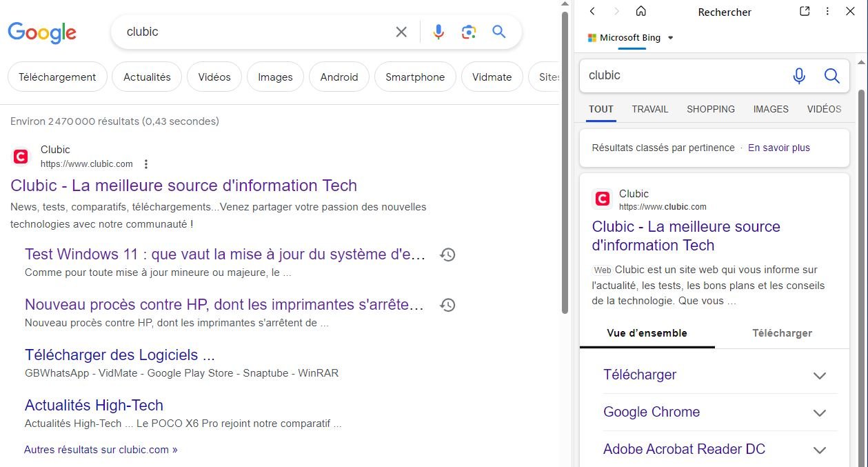Click GBWhatsApp - VidMate snippet text
Image resolution: width=868 pixels, height=467 pixels.
pyautogui.click(x=181, y=373)
